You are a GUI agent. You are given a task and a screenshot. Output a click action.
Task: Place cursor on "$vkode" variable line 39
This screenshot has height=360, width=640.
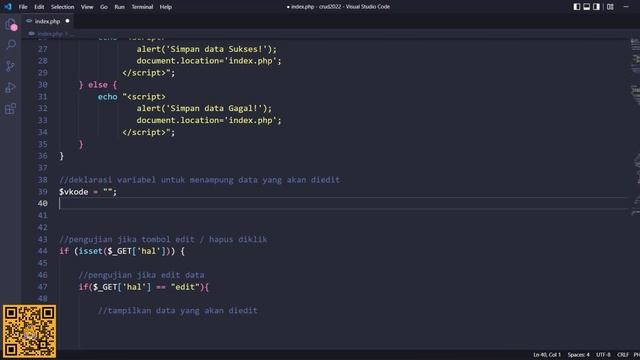[x=73, y=191]
